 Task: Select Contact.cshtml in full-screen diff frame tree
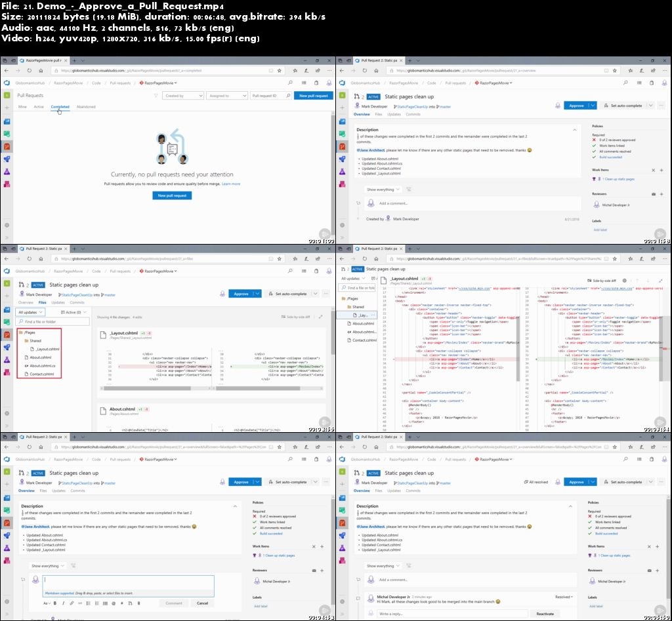click(362, 340)
